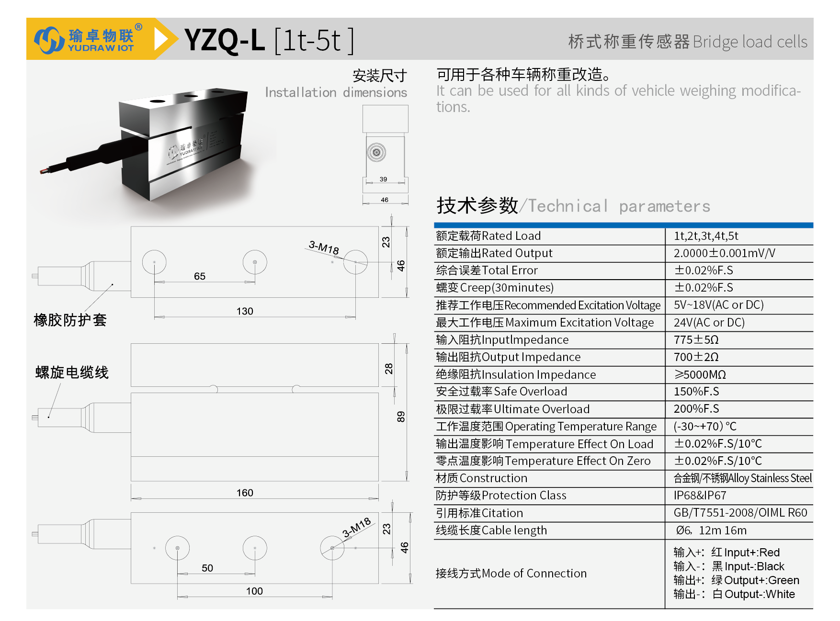The image size is (840, 621).
Task: Click the 'Ultimate Overload' row label
Action: point(512,409)
